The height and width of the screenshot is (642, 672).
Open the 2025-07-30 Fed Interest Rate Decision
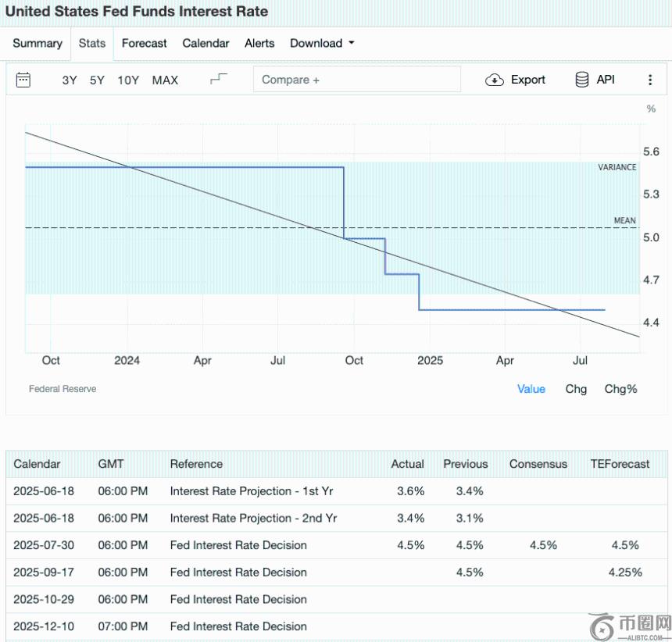click(238, 545)
